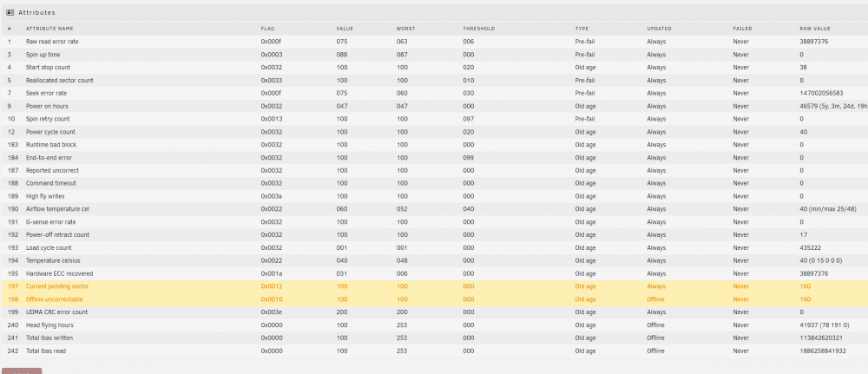The width and height of the screenshot is (868, 374).
Task: Click the Total lbas written row
Action: (434, 338)
